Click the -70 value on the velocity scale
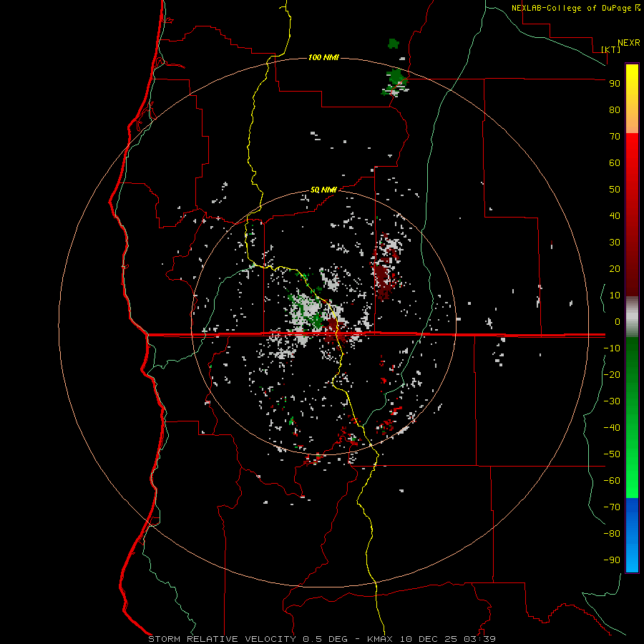Screen dimensions: 644x644 [x=612, y=507]
